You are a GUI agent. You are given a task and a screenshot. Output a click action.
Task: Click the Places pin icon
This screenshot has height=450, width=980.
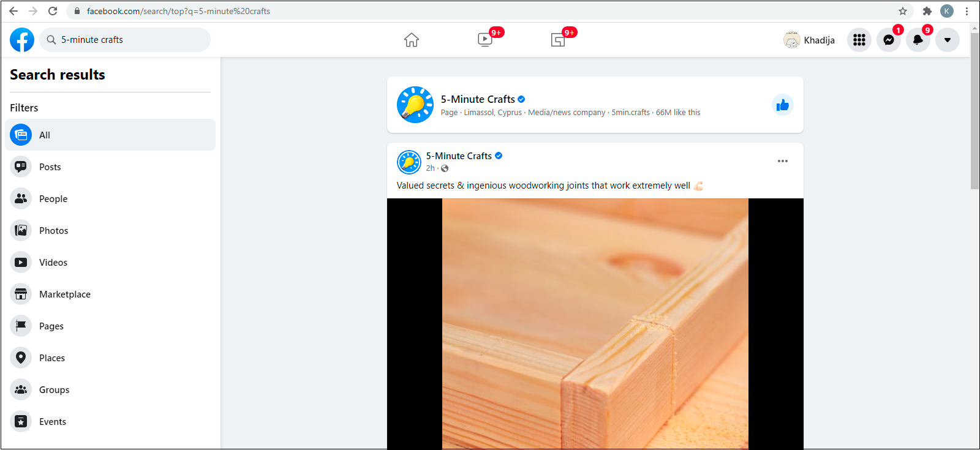21,358
